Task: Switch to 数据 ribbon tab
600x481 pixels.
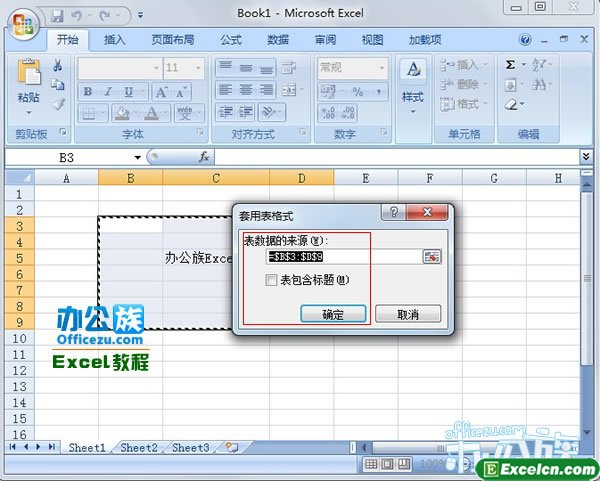Action: coord(278,39)
